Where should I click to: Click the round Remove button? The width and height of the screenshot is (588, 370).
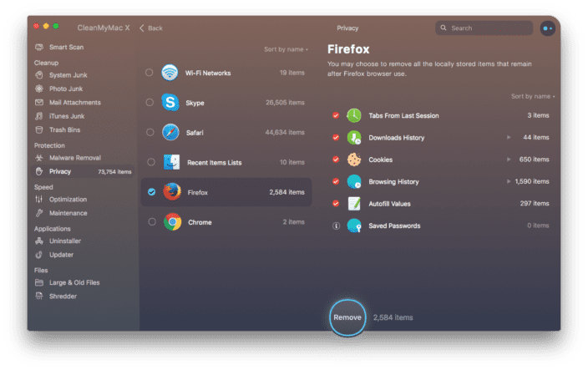(347, 317)
